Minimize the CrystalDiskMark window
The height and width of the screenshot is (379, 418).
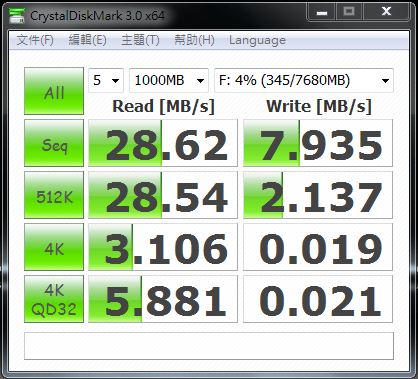321,12
